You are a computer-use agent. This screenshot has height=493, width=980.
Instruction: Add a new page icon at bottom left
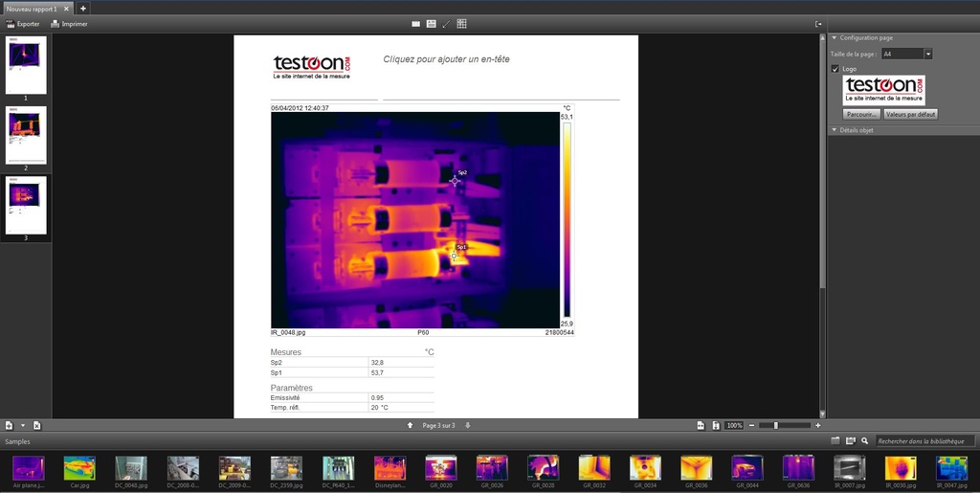click(x=9, y=426)
